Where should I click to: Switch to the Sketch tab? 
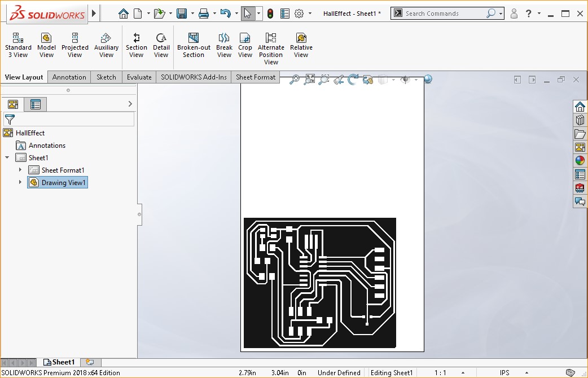click(x=107, y=77)
